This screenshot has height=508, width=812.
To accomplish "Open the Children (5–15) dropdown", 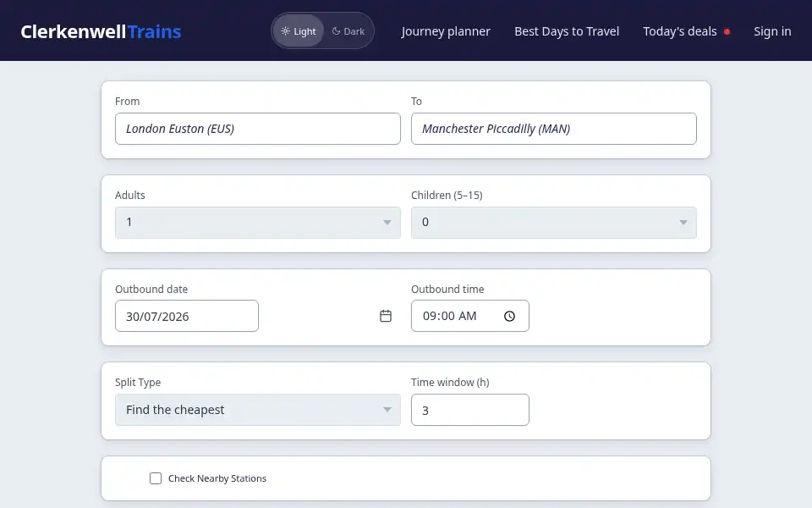I will (553, 223).
